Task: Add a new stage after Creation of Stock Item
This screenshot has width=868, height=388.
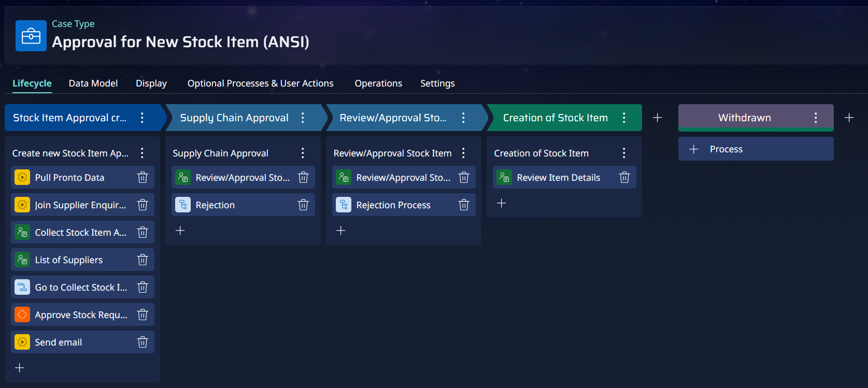Action: tap(658, 118)
